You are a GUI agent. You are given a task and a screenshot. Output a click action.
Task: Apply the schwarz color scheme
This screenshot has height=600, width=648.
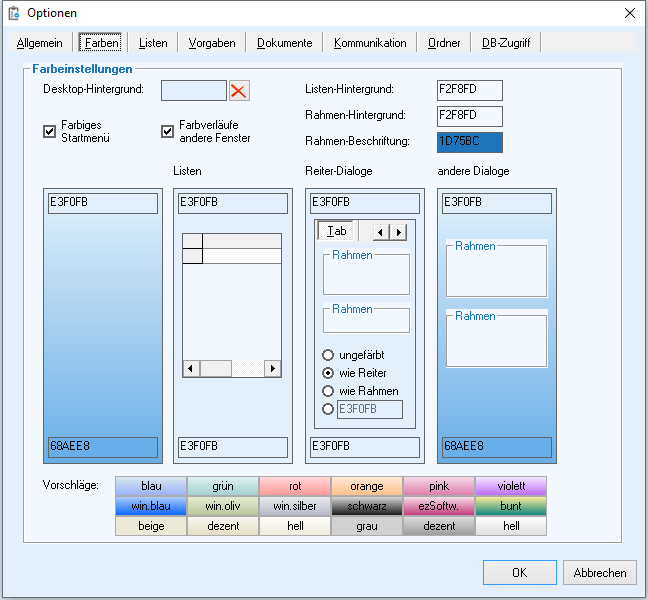(367, 506)
